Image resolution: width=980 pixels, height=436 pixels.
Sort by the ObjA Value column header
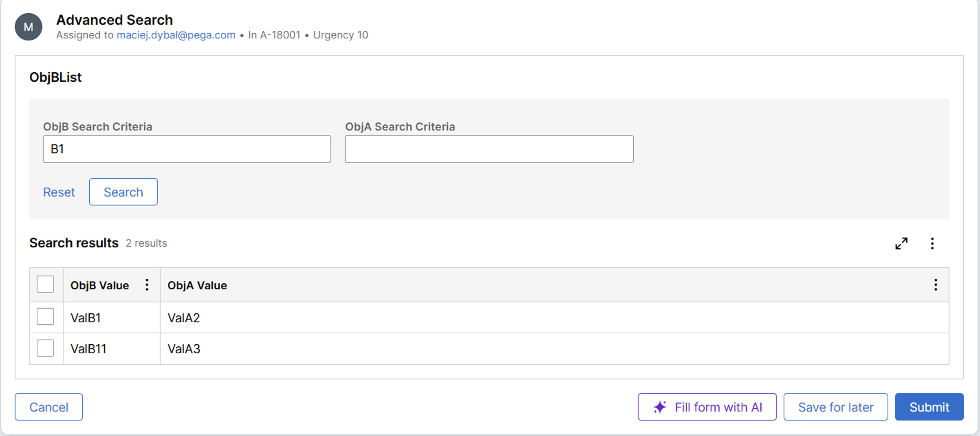point(197,286)
